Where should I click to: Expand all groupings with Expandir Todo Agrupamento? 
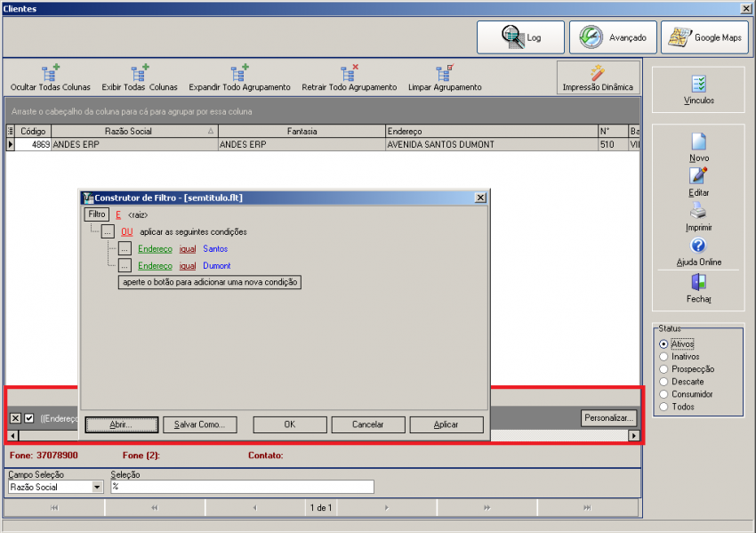(x=239, y=77)
